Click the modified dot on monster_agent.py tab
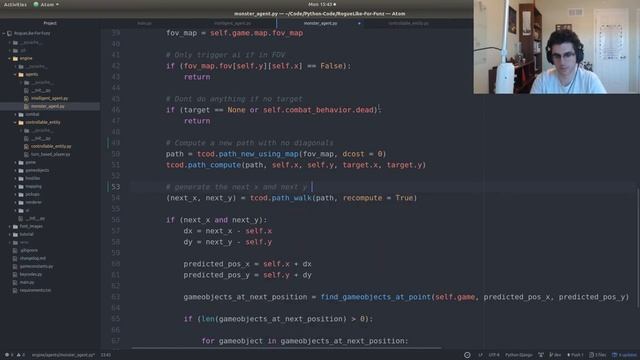Screen dimensions: 640x360 coord(359,23)
